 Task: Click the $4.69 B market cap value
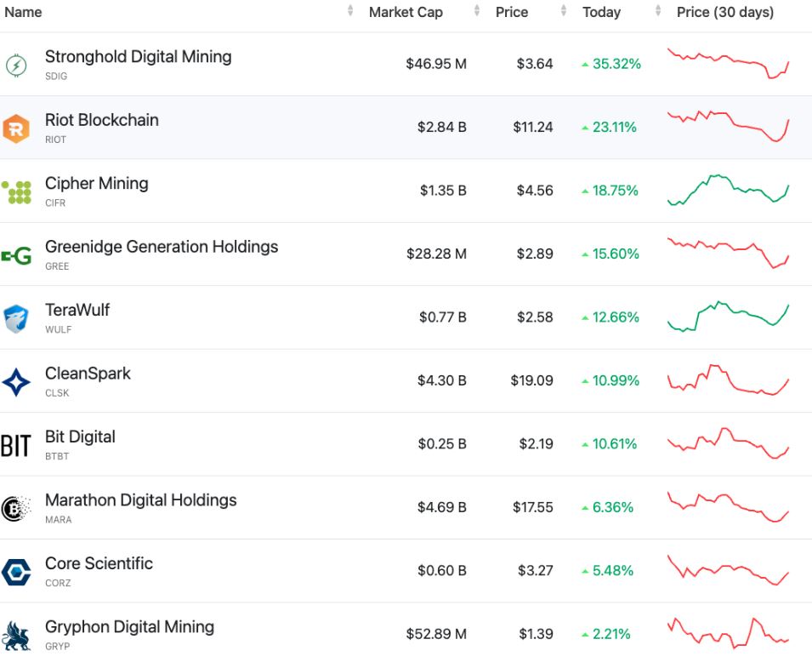tap(442, 507)
